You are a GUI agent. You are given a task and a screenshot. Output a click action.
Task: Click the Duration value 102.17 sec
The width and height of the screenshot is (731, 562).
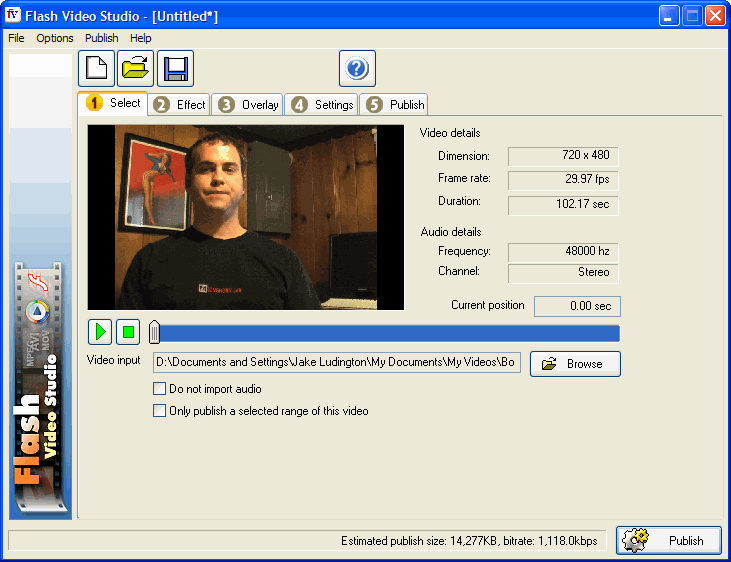coord(563,205)
